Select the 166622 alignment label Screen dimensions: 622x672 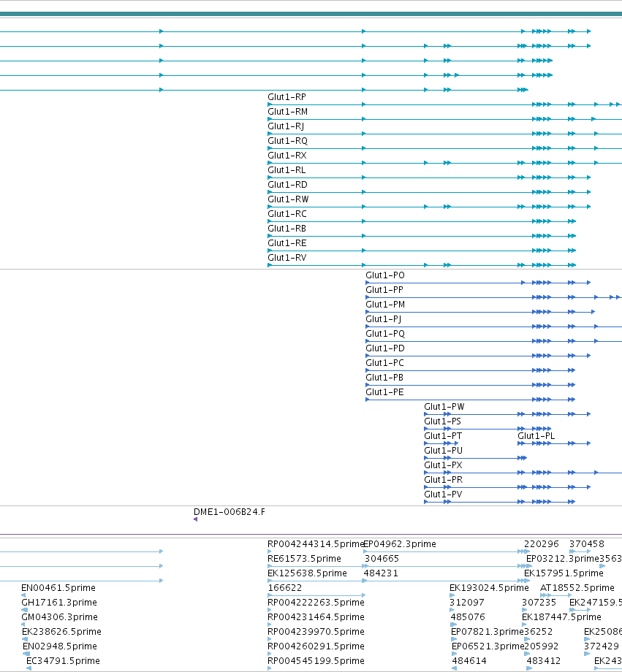click(x=285, y=587)
